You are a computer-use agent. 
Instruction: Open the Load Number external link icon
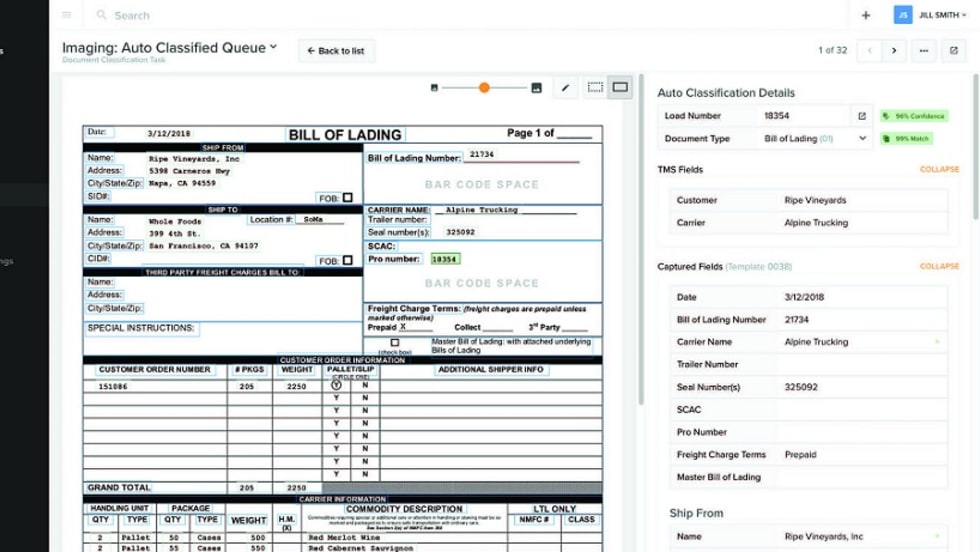point(862,116)
